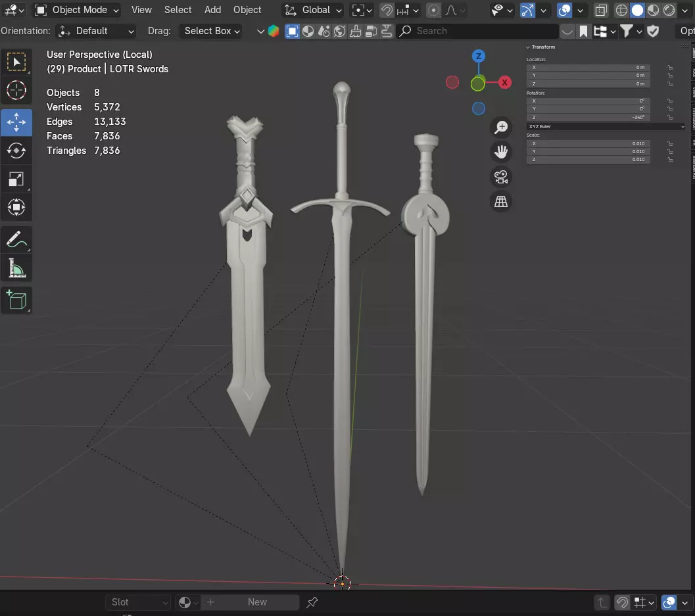Open the Select menu
The image size is (695, 616).
point(178,10)
